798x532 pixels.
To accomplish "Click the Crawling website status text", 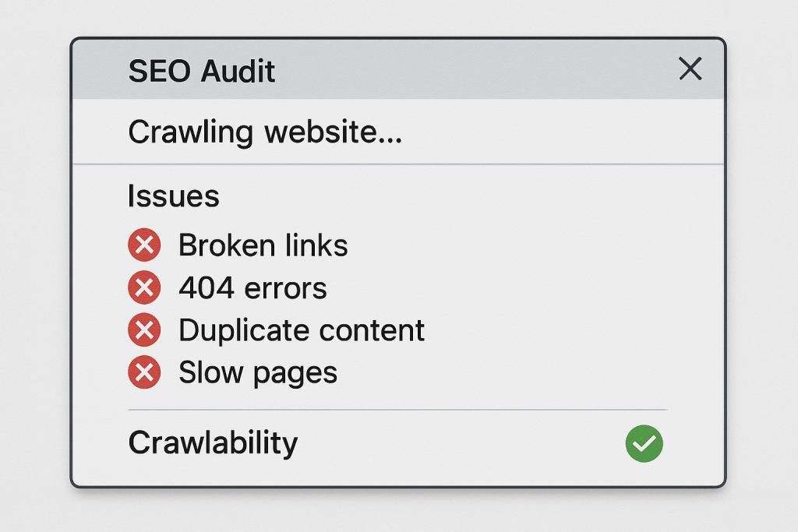I will [264, 132].
